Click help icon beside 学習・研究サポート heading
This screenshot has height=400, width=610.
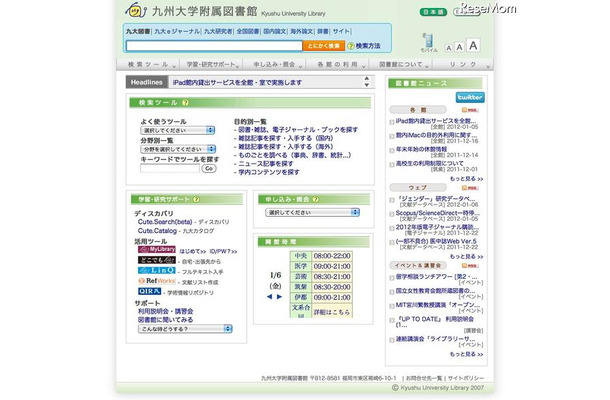click(196, 200)
